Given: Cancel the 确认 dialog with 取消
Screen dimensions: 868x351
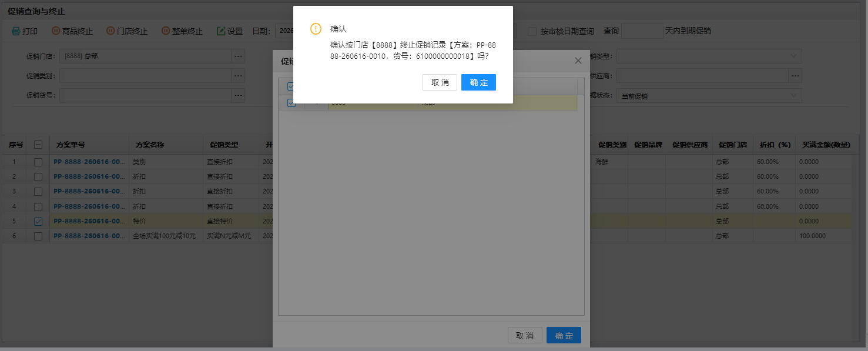Looking at the screenshot, I should (440, 82).
